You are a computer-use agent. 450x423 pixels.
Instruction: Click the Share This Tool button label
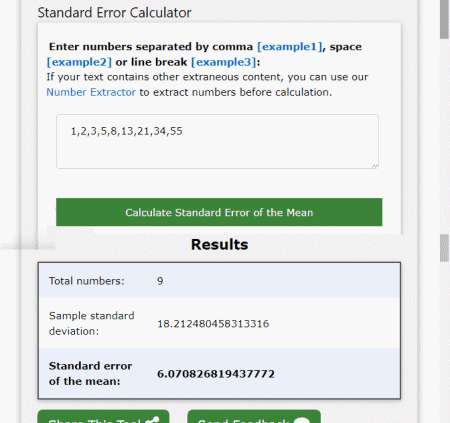coord(94,420)
